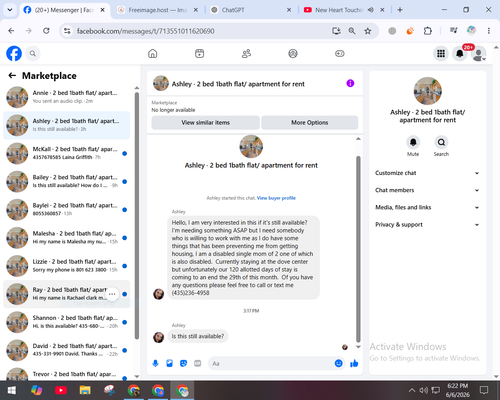The height and width of the screenshot is (400, 500).
Task: Open a new browser tab
Action: tap(400, 10)
